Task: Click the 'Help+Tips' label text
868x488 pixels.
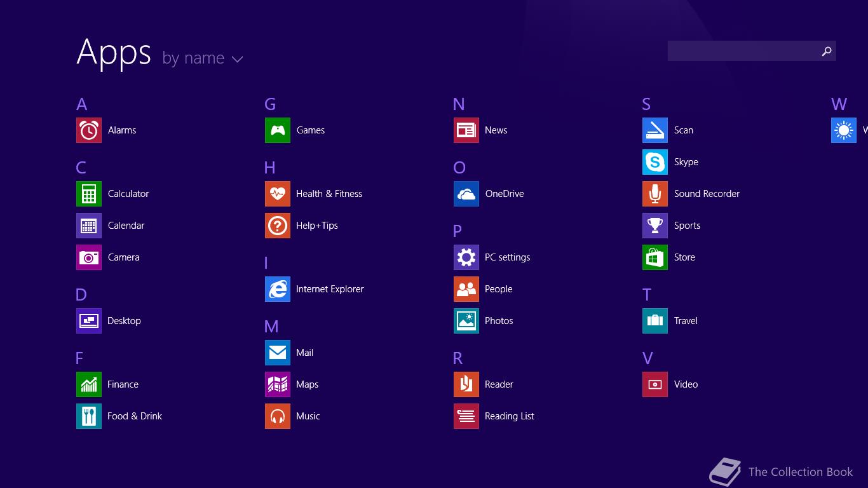Action: point(317,226)
